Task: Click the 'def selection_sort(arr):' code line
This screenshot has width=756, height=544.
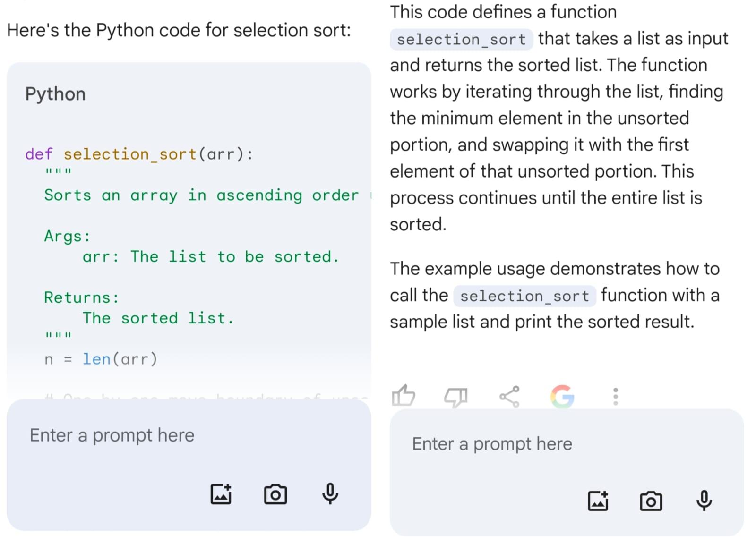Action: tap(139, 154)
